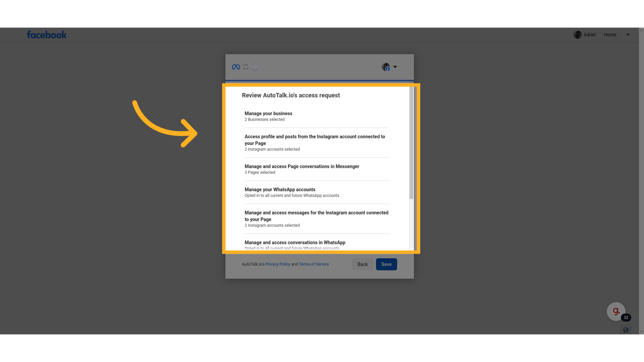The height and width of the screenshot is (362, 644).
Task: Click the page scrollbar down arrow
Action: 641,332
